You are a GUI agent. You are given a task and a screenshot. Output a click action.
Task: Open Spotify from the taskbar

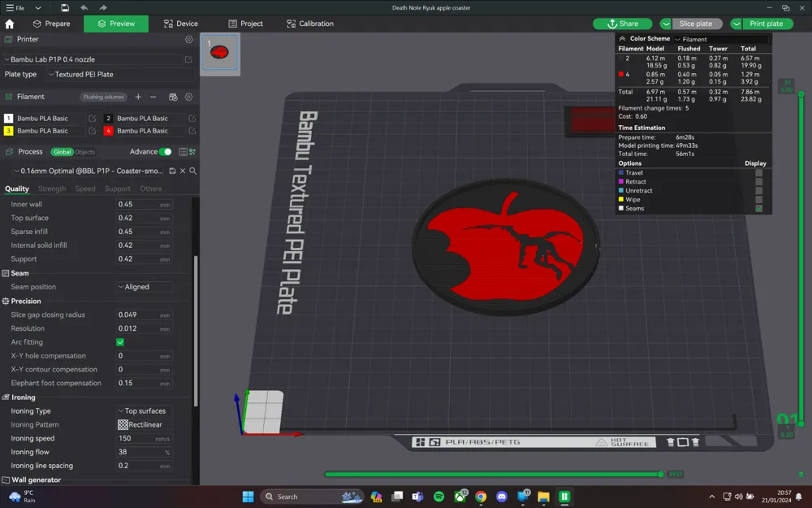438,497
